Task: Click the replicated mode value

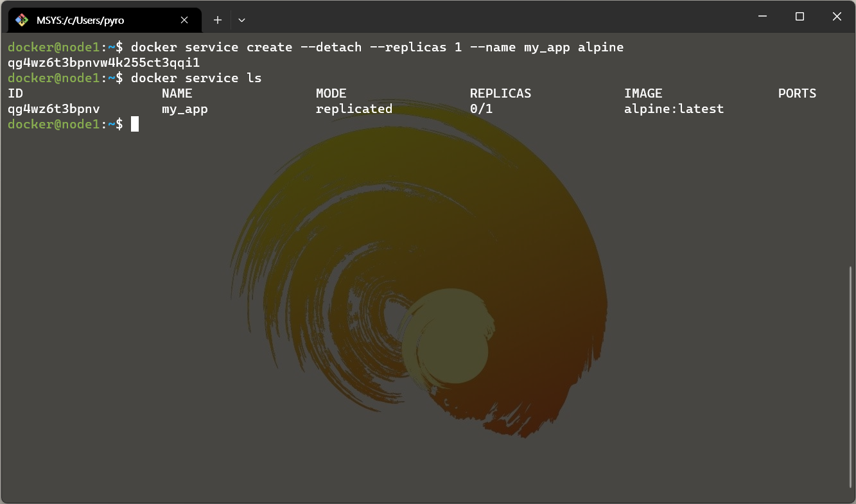Action: coord(354,109)
